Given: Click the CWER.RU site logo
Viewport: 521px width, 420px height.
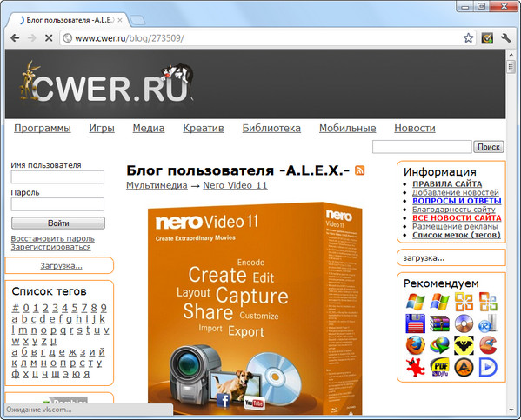Looking at the screenshot, I should [107, 83].
